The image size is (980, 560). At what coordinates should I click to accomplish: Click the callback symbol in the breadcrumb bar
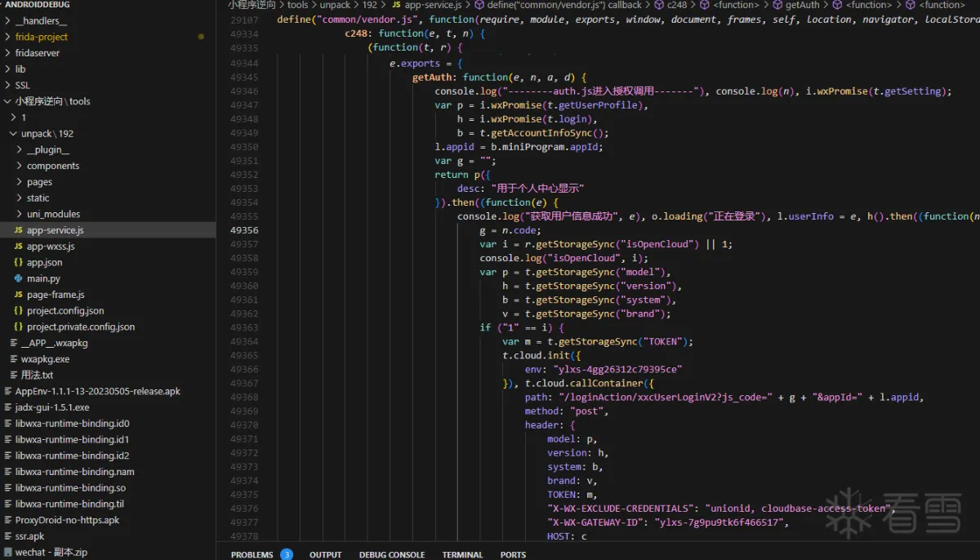[627, 4]
